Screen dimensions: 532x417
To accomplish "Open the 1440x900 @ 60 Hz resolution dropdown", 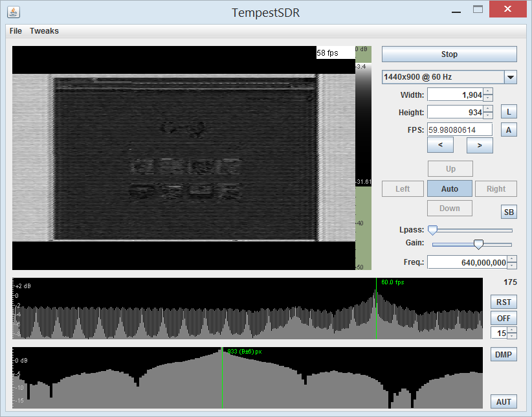I will coord(511,77).
